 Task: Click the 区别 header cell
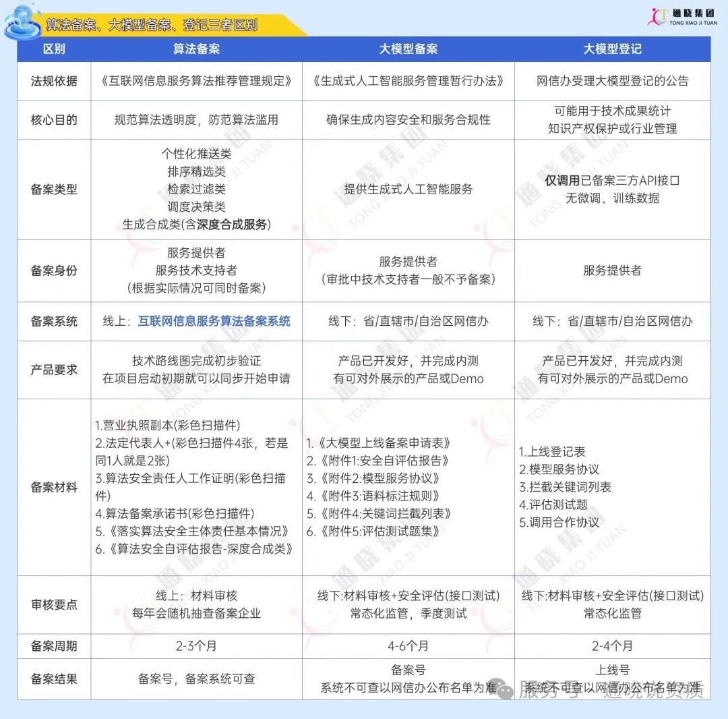[53, 49]
